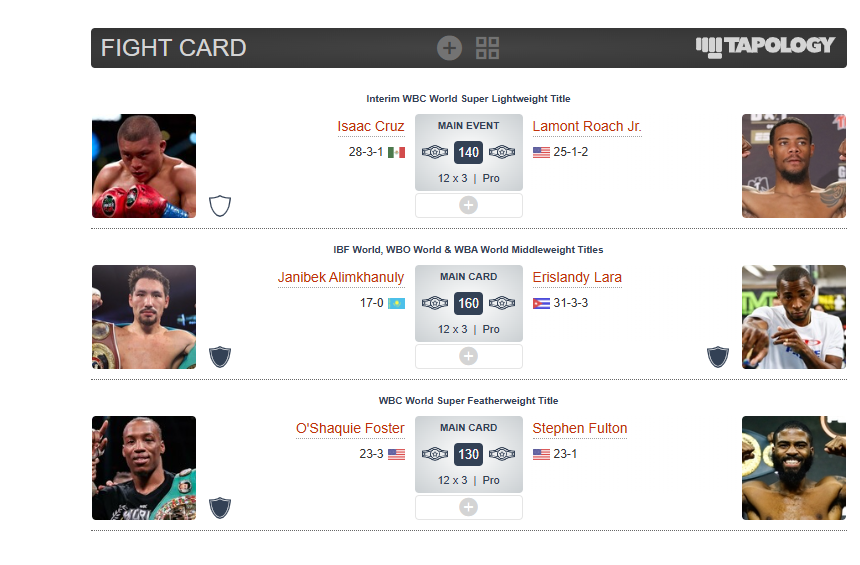The height and width of the screenshot is (565, 860).
Task: Open Lamont Roach Jr. fighter link
Action: [x=587, y=126]
